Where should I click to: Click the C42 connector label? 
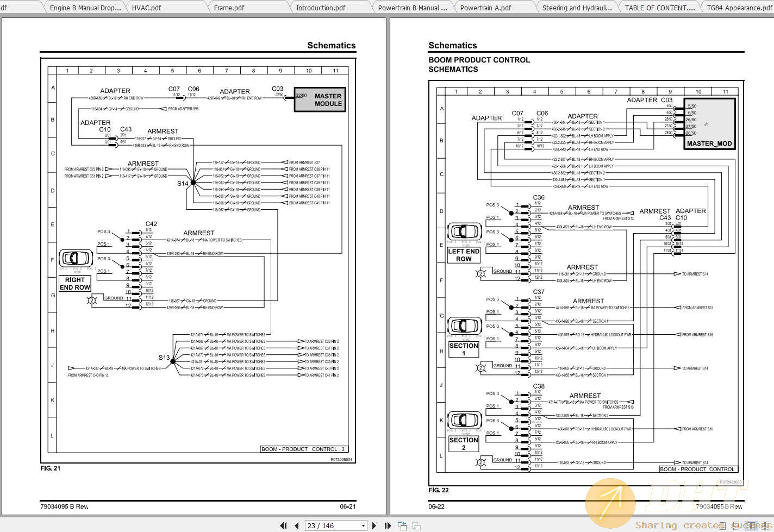click(x=151, y=224)
